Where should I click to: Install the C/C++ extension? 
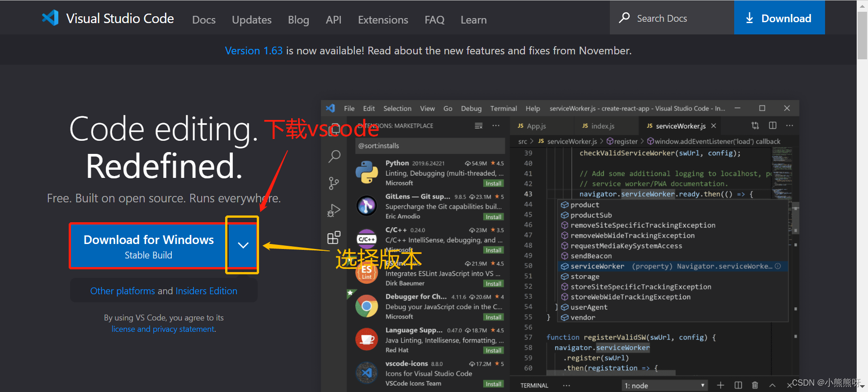pyautogui.click(x=493, y=250)
